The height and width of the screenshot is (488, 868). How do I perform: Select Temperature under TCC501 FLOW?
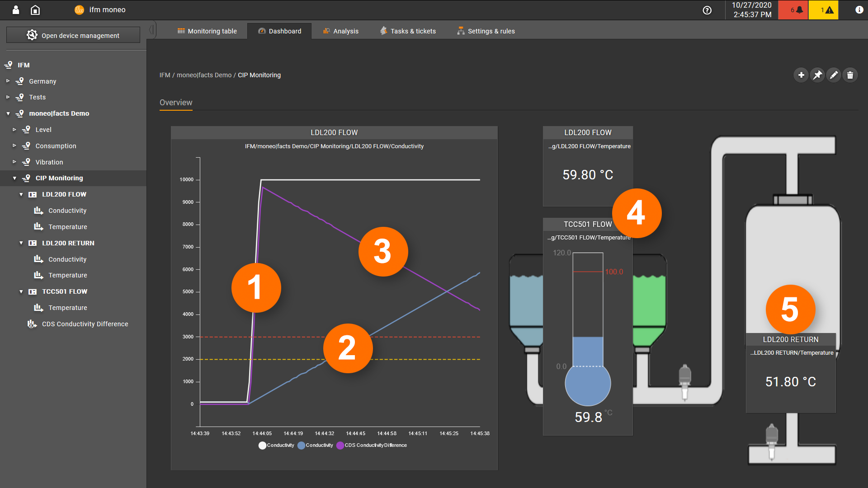pos(67,307)
